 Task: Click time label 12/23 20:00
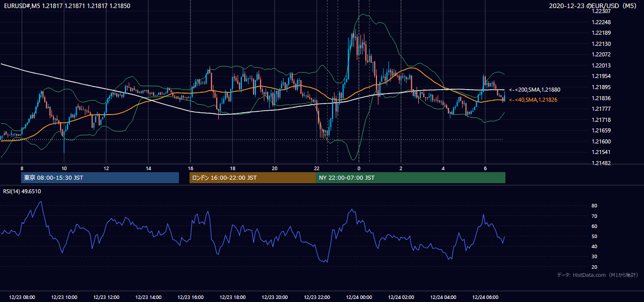pos(275,297)
